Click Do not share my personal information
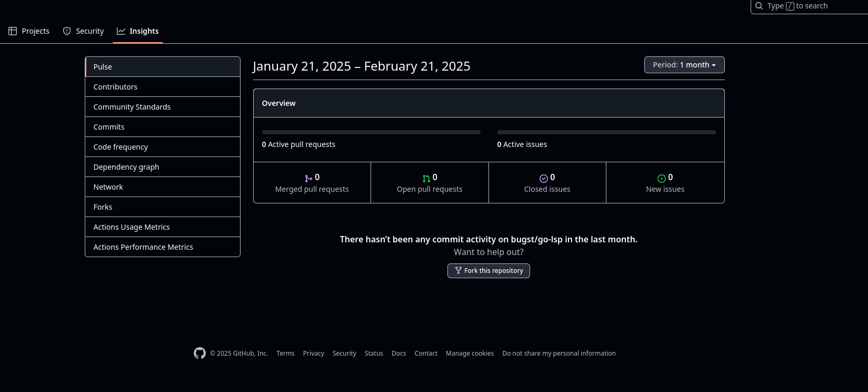 tap(559, 354)
